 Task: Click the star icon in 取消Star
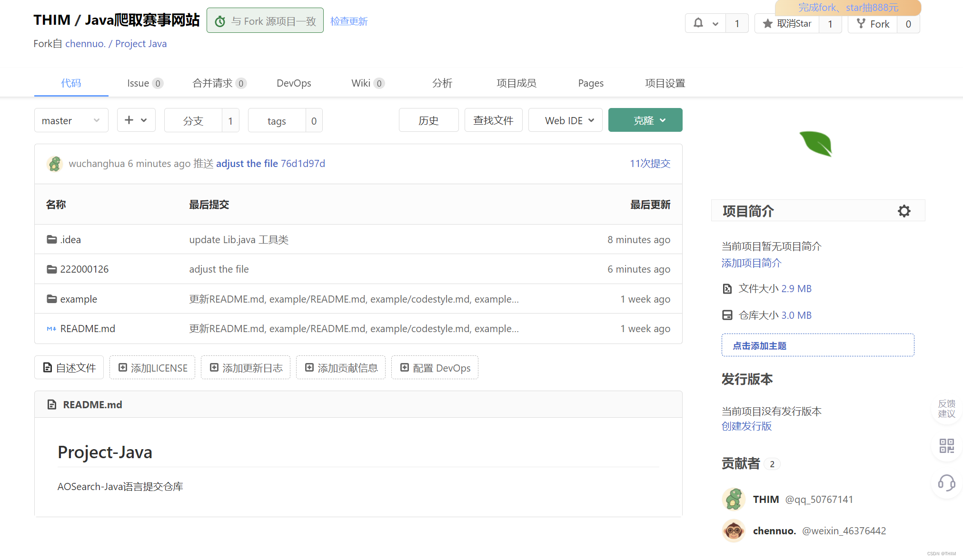pos(767,24)
